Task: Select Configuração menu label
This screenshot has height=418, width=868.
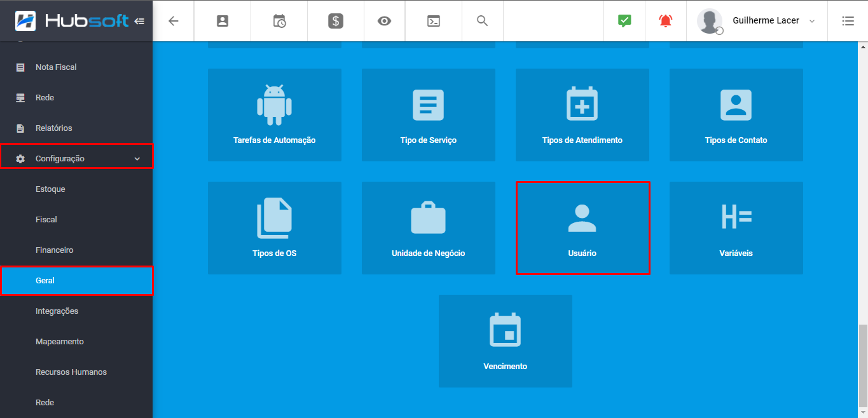Action: click(60, 159)
